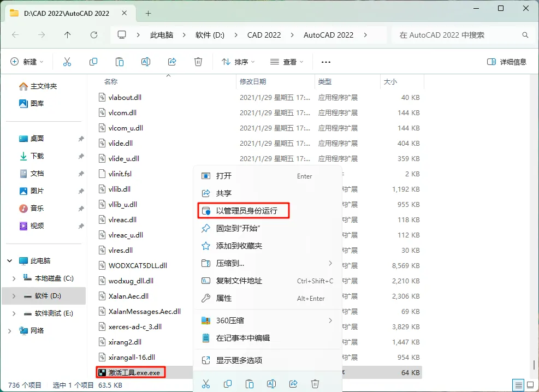Click the Share icon in the toolbar
Viewport: 539px width, 392px height.
click(172, 62)
